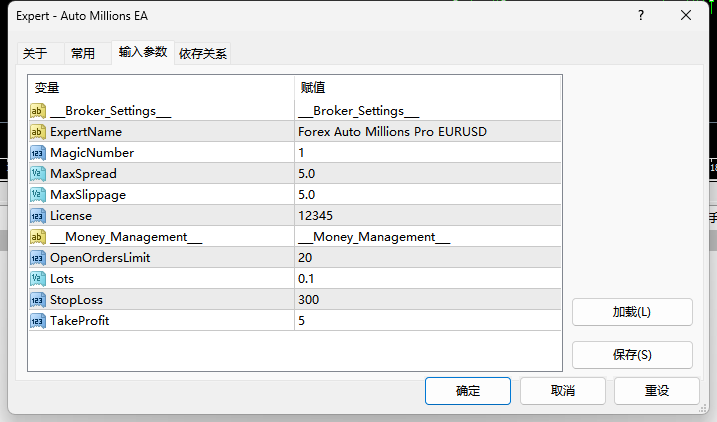Click the __Broker_Settings__ variable name
Image resolution: width=717 pixels, height=422 pixels.
click(111, 111)
